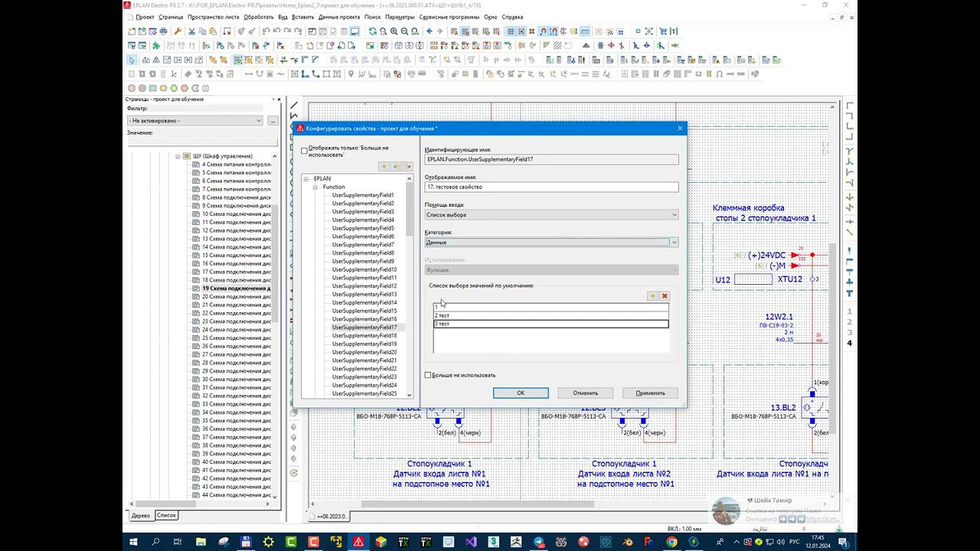Enable 'Отображать только Больше не использовать' checkbox
Image resolution: width=980 pixels, height=551 pixels.
pos(304,151)
